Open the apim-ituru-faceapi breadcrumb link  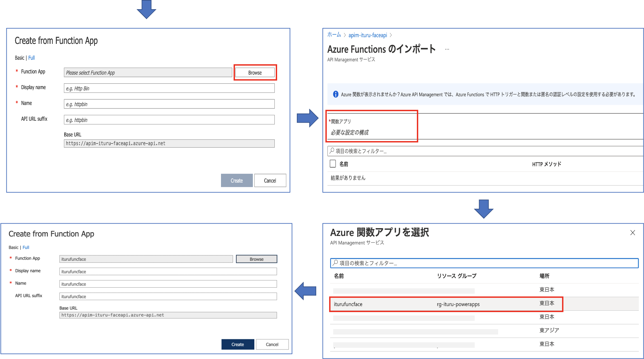coord(368,35)
